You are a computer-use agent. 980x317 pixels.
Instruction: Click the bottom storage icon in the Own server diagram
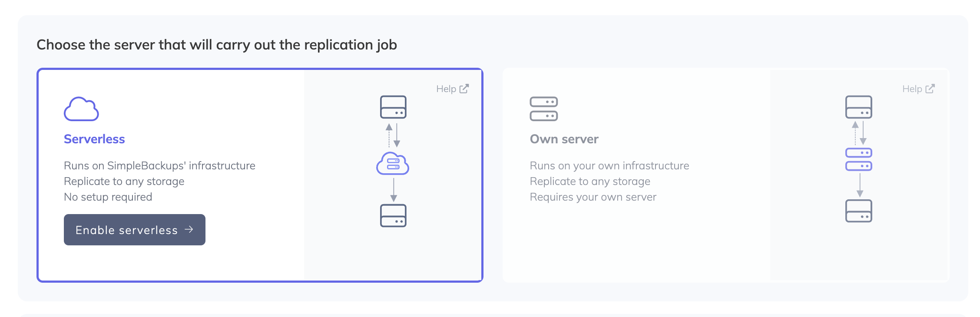858,211
